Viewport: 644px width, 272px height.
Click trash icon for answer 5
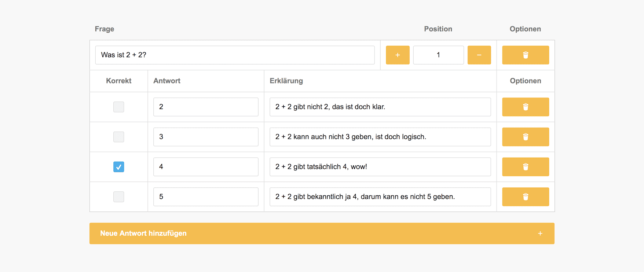(525, 197)
